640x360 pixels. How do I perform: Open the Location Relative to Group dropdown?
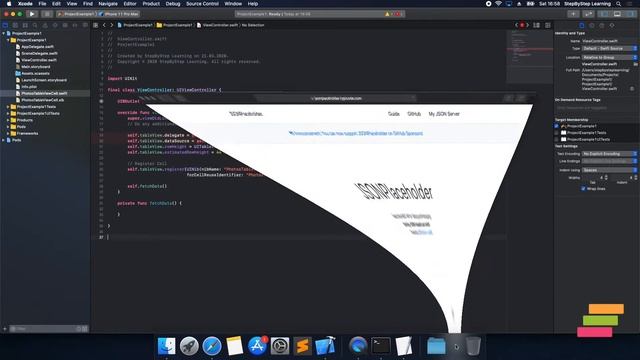coord(609,58)
